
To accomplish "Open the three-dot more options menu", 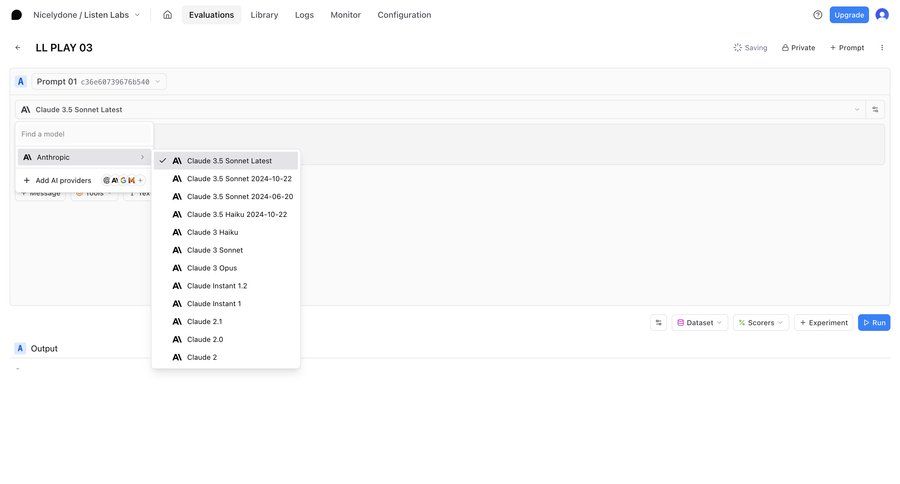I will click(x=882, y=48).
